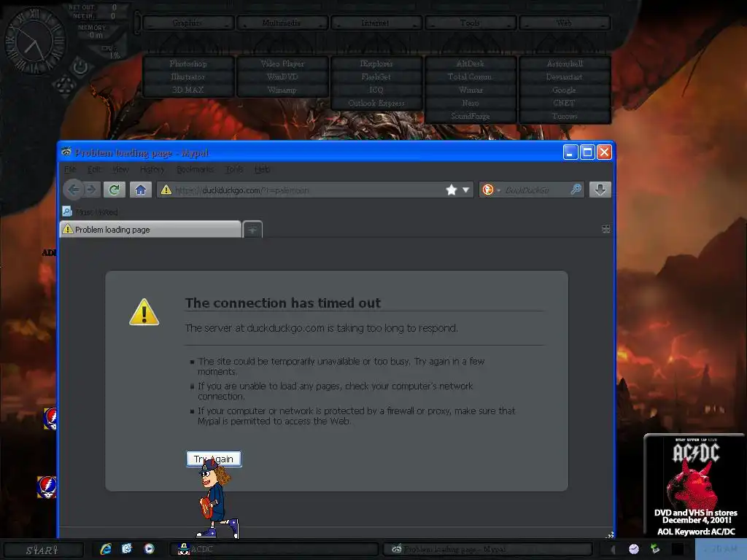Open Astonshell from the Web list
Viewport: 747px width, 560px height.
pyautogui.click(x=565, y=63)
